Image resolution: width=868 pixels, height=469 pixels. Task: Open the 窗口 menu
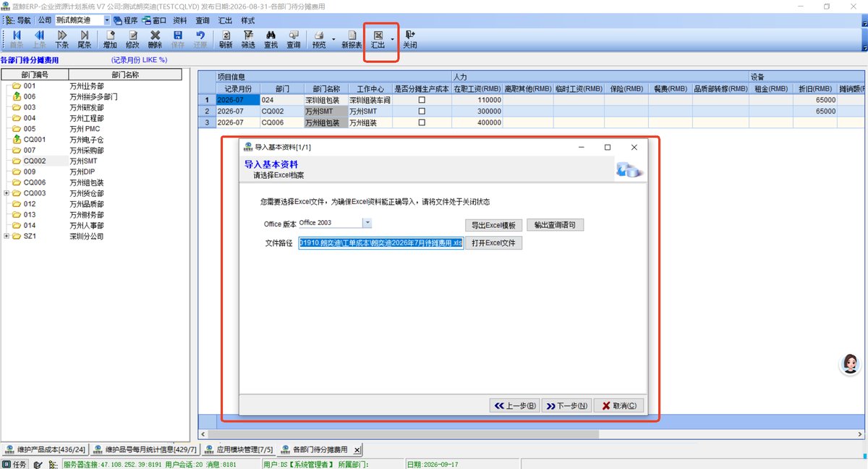154,20
